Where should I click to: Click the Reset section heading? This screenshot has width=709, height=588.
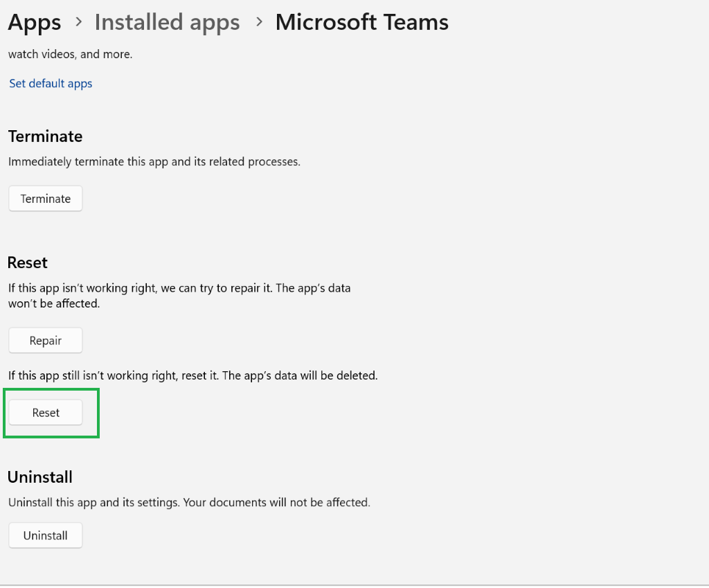(28, 262)
